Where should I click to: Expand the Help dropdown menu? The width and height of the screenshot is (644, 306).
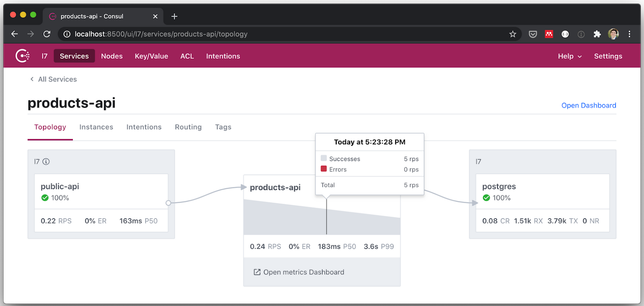(x=570, y=56)
